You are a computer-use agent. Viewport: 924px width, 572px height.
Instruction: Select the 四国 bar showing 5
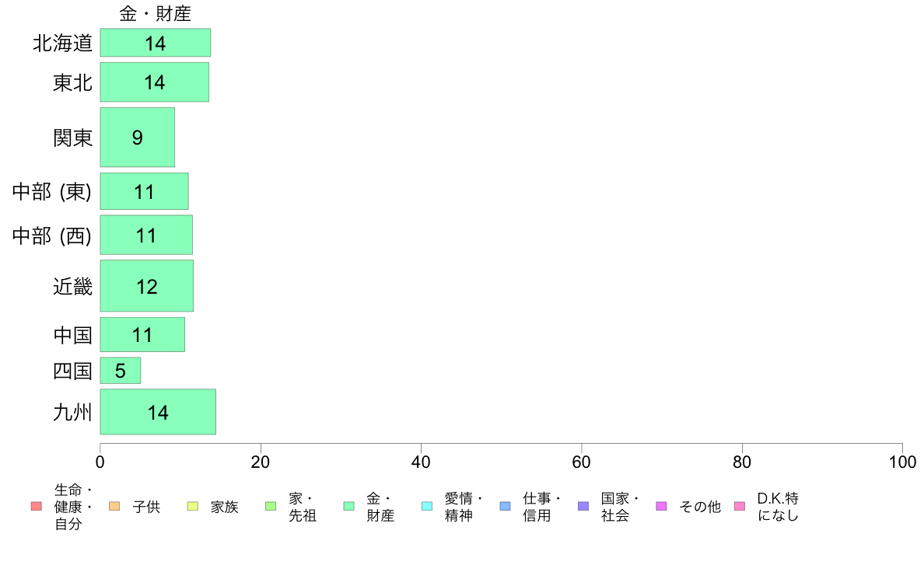(121, 371)
